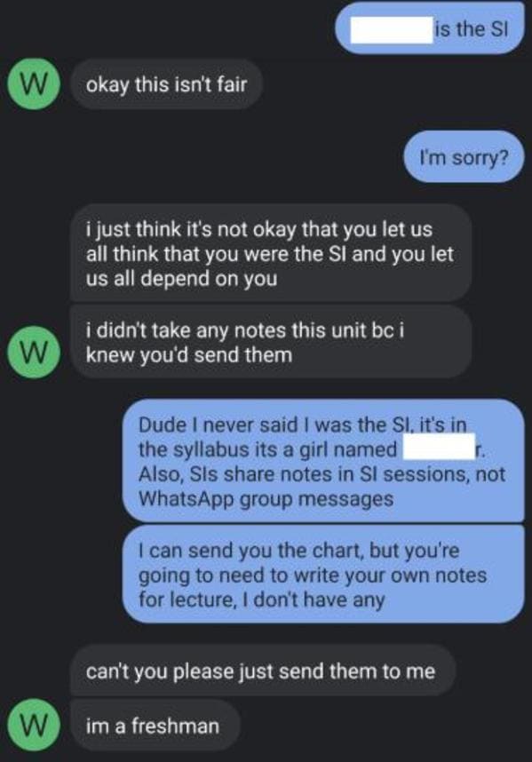532x762 pixels.
Task: Click the white redacted name before 'is the SI'
Action: (x=392, y=29)
